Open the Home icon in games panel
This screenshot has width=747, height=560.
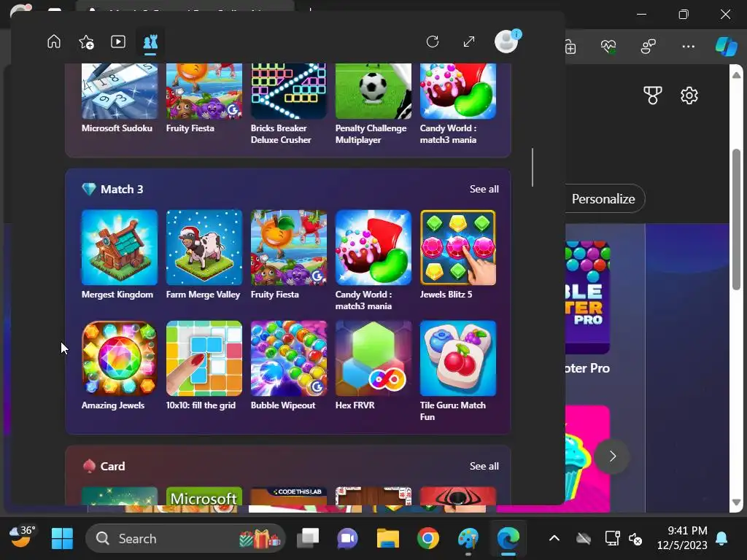[x=54, y=42]
